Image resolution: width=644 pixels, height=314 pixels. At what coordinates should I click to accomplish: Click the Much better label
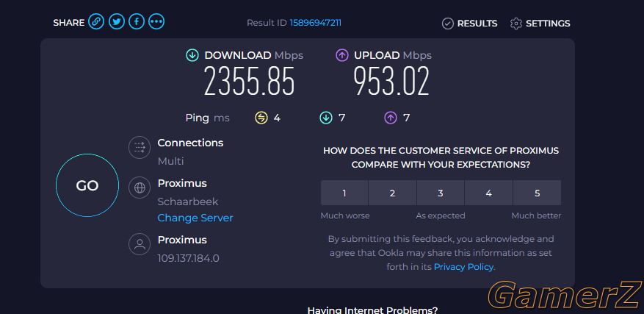(536, 215)
